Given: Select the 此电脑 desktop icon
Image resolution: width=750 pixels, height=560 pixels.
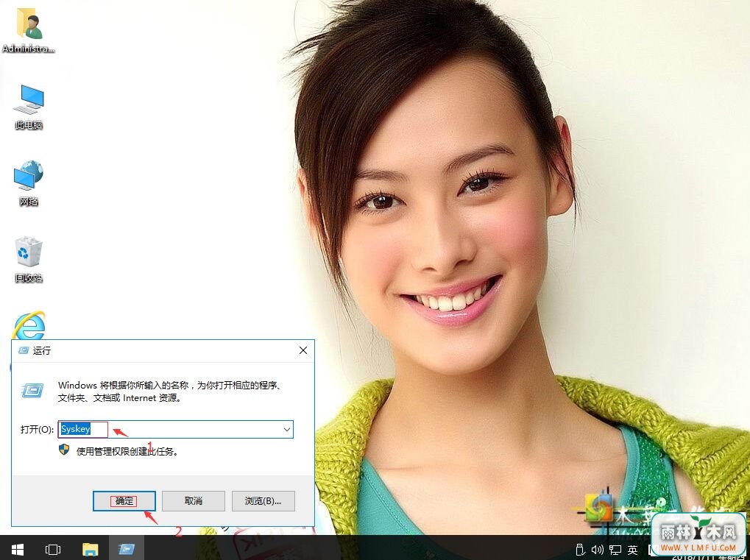Looking at the screenshot, I should coord(29,107).
